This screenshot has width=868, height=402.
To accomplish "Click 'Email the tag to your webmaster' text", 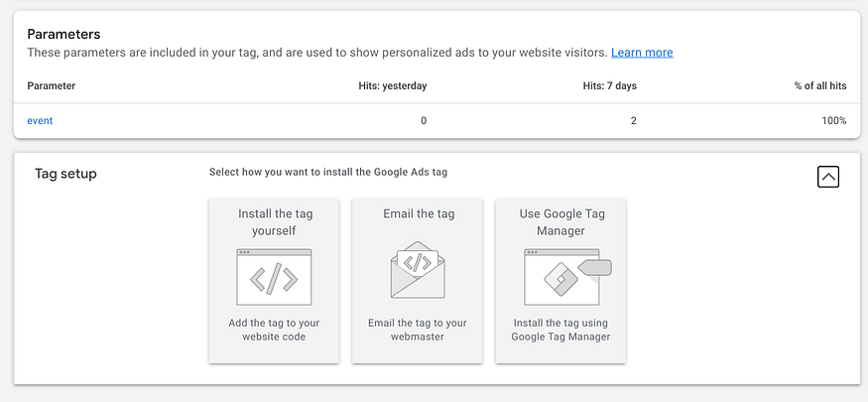I will coord(418,330).
